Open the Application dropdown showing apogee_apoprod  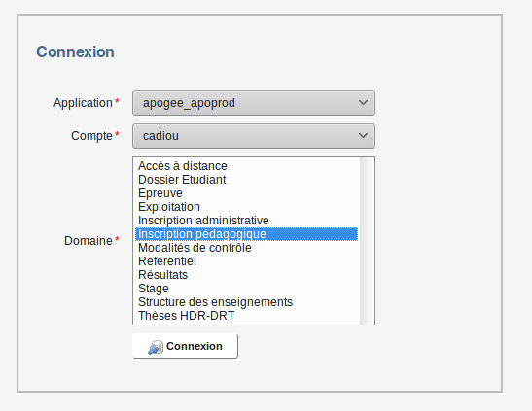point(254,103)
